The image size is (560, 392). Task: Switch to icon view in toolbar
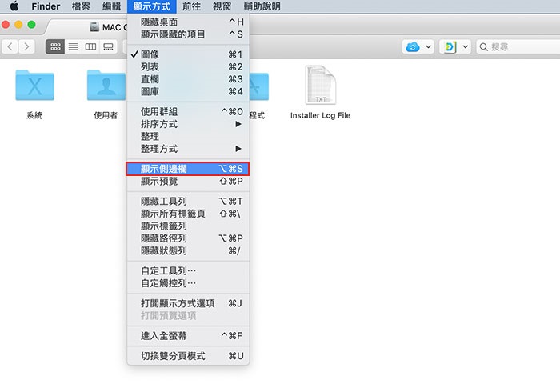[55, 47]
